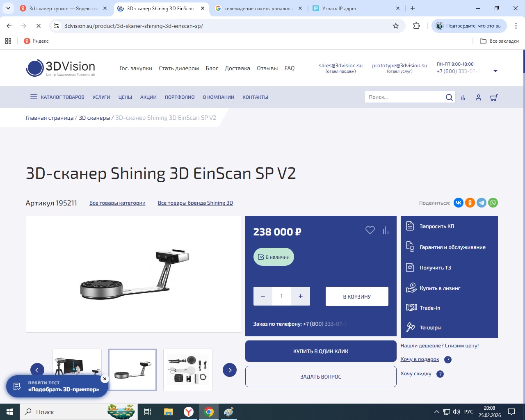Open the Портфолио menu item
This screenshot has height=420, width=525.
tap(180, 97)
